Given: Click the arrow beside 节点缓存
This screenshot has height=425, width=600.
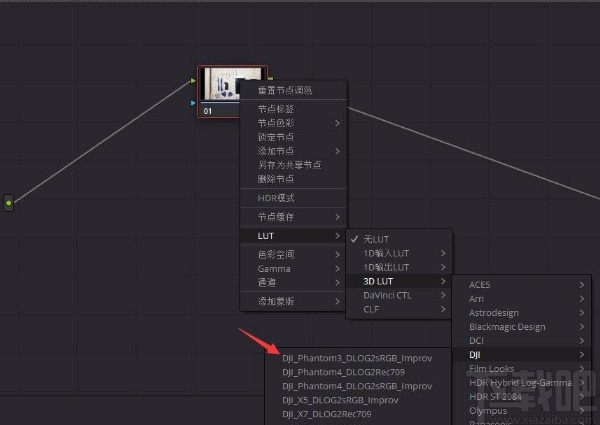Looking at the screenshot, I should click(x=337, y=217).
